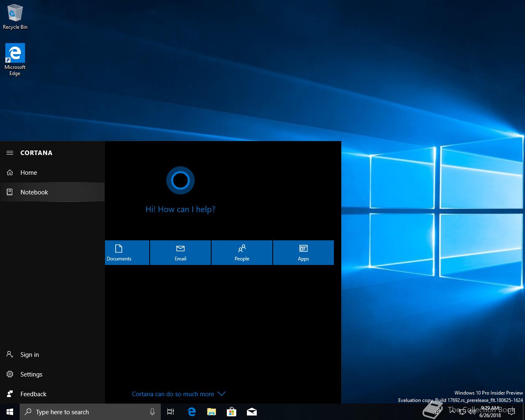Click the Sign in person icon
The image size is (525, 420).
tap(10, 354)
